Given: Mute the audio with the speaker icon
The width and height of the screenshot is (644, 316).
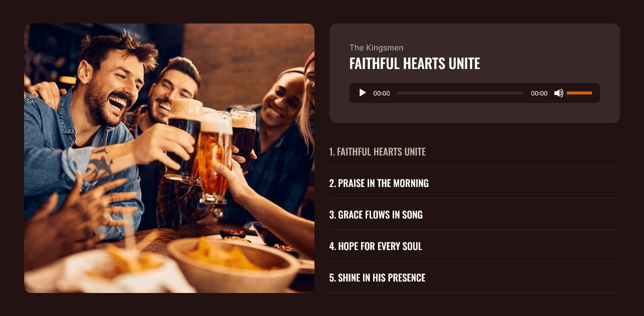Looking at the screenshot, I should pos(558,93).
